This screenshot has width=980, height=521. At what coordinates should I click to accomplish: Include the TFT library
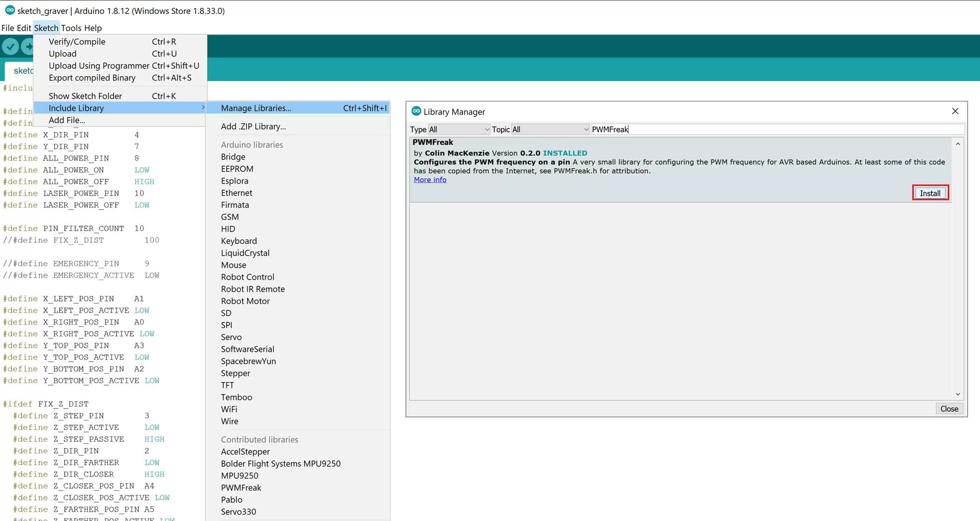pos(298,385)
